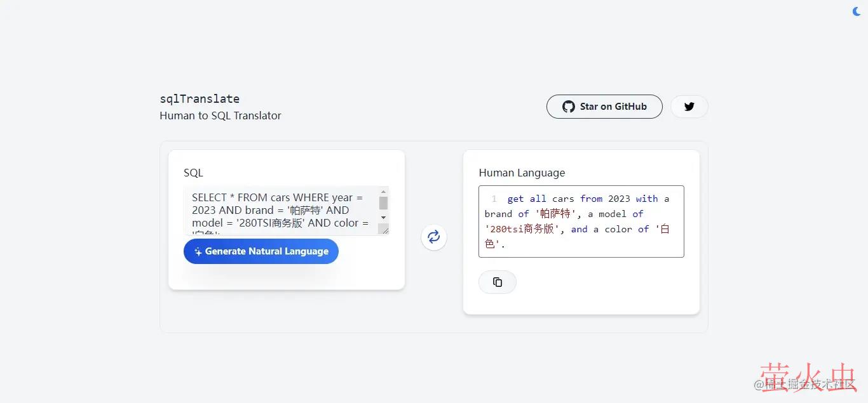The image size is (868, 403).
Task: Click the Human to SQL Translator subtitle
Action: click(220, 116)
